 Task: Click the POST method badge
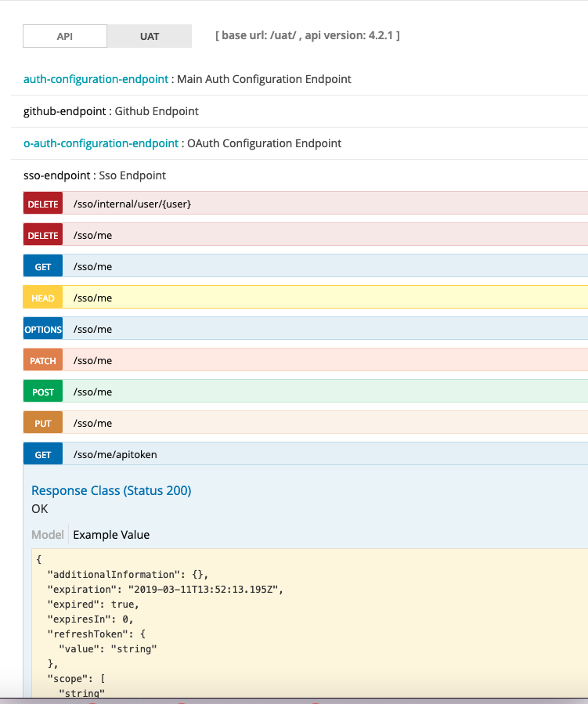point(43,392)
